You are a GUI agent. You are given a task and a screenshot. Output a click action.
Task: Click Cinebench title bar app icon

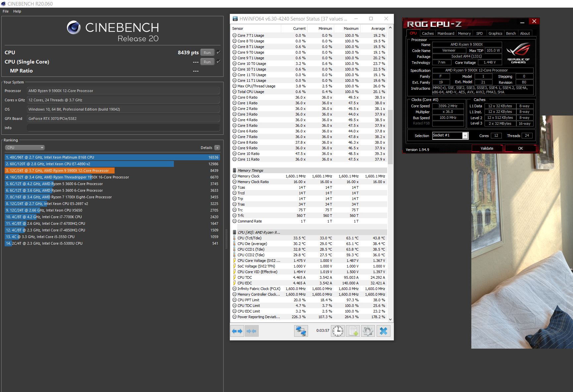(x=3, y=4)
